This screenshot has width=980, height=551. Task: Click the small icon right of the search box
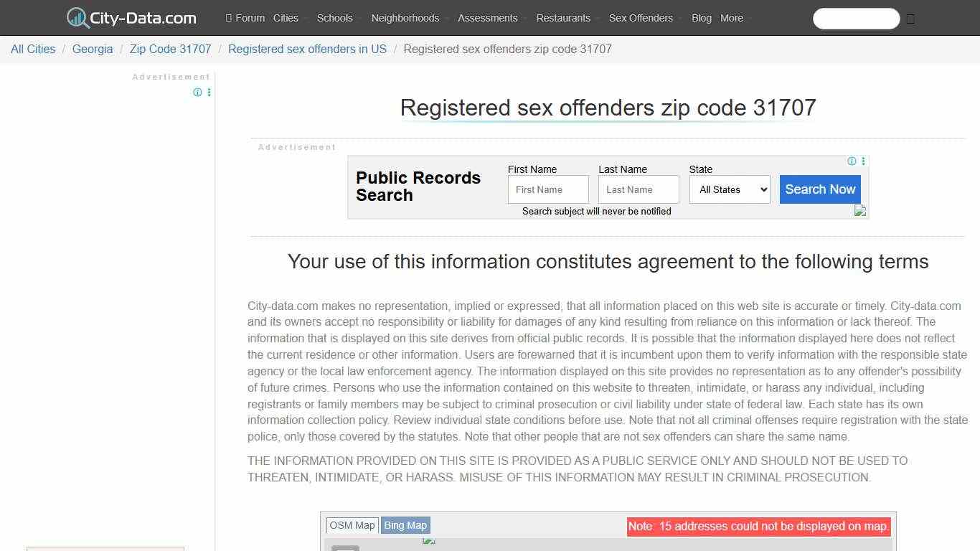tap(910, 19)
